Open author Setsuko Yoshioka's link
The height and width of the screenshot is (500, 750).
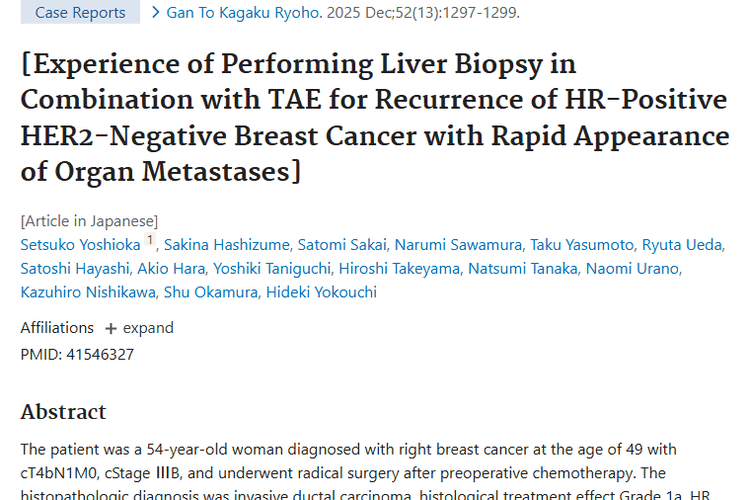point(80,245)
